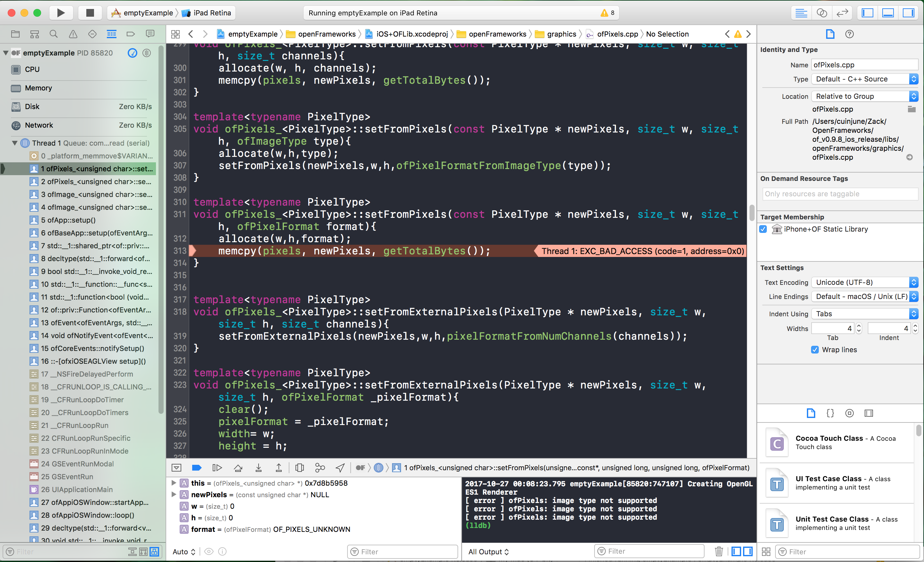This screenshot has width=924, height=562.
Task: Click the Step Into debug icon
Action: [258, 467]
